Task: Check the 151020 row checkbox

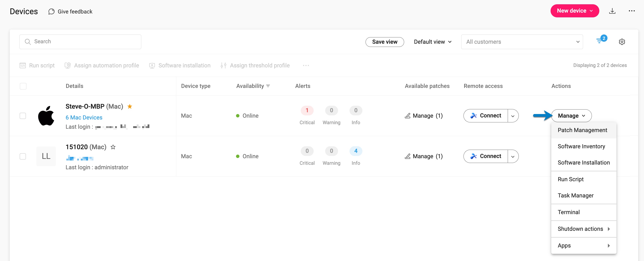Action: [23, 156]
